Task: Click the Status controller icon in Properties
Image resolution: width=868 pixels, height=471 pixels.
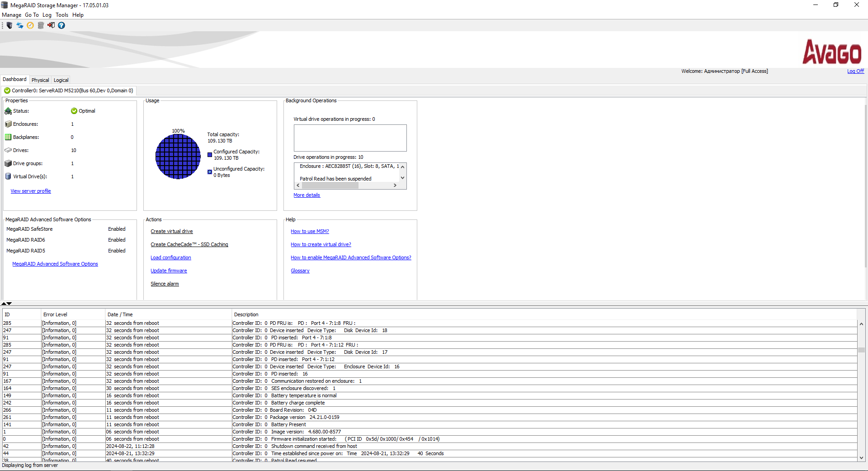Action: click(8, 111)
